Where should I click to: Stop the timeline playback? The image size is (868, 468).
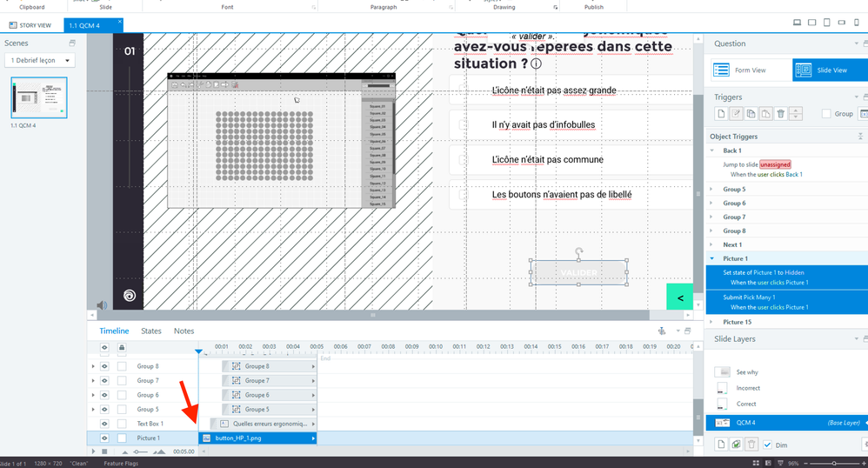click(104, 452)
